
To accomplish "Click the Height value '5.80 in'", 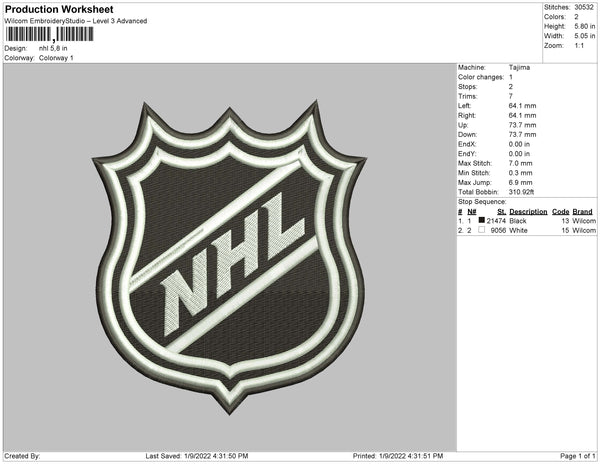I will coord(584,26).
